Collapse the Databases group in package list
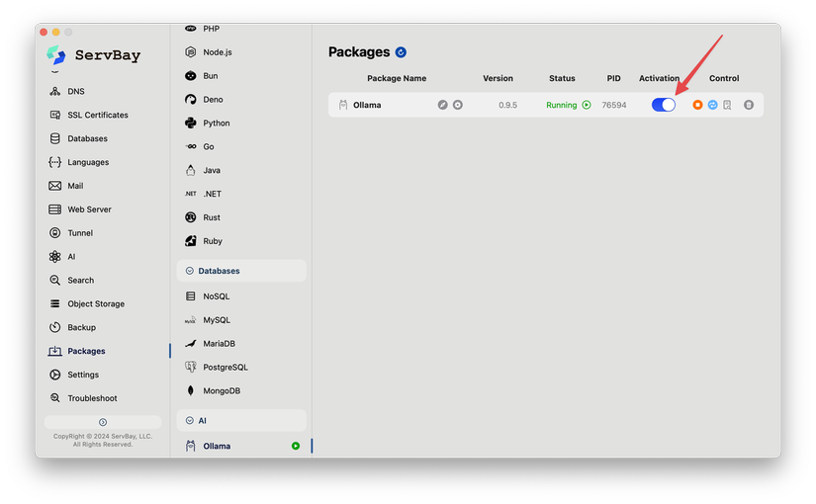Screen dimensions: 816x504 [241, 271]
